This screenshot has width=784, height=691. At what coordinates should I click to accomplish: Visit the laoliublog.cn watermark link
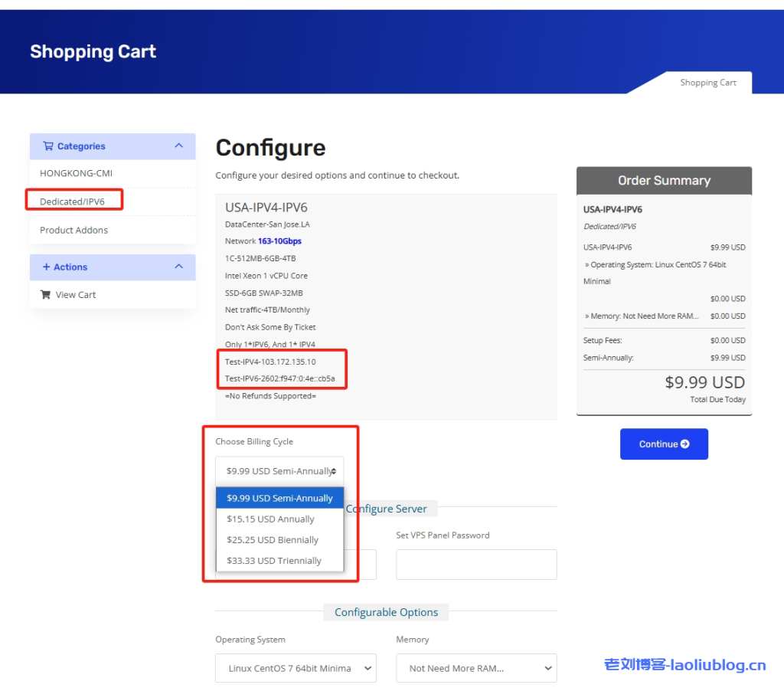tap(687, 666)
